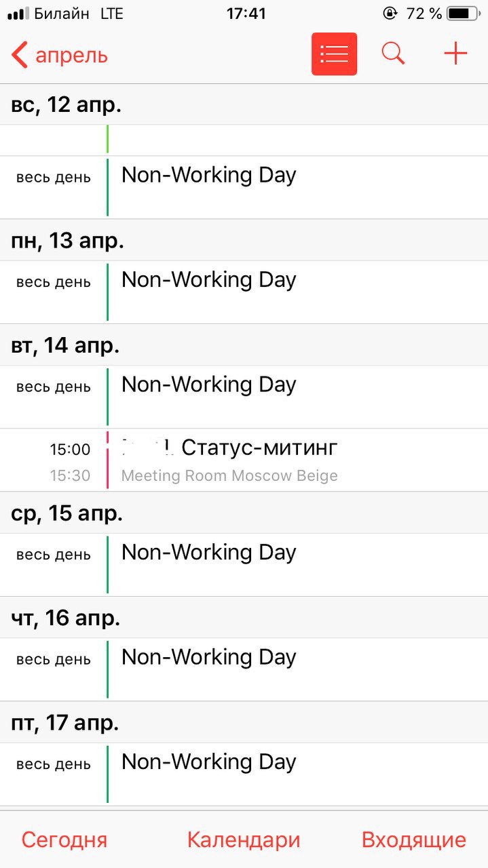
Task: Open Календари at bottom bar
Action: [x=244, y=840]
